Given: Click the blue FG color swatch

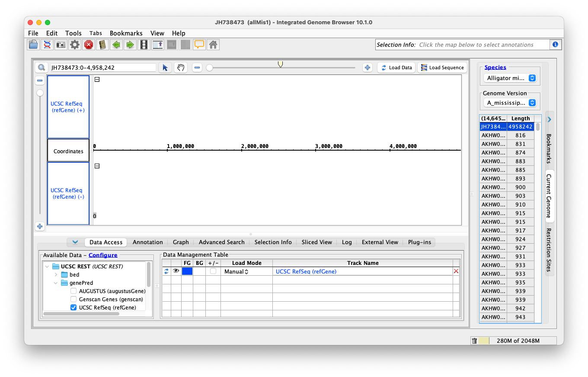Looking at the screenshot, I should click(x=187, y=271).
